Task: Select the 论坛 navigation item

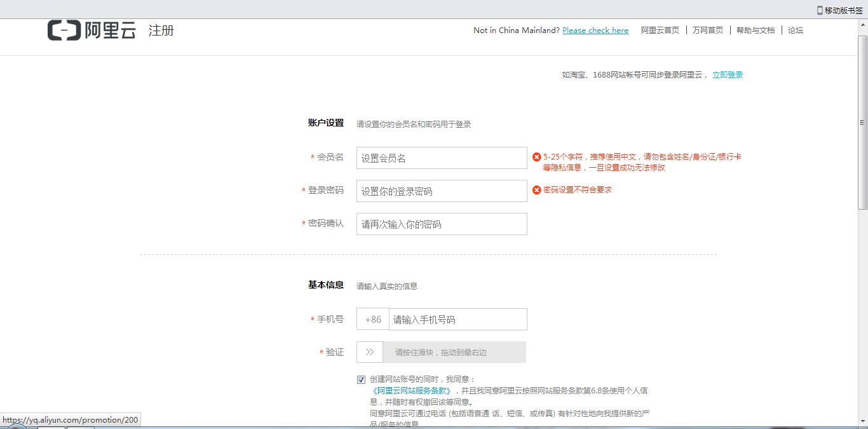Action: point(796,30)
